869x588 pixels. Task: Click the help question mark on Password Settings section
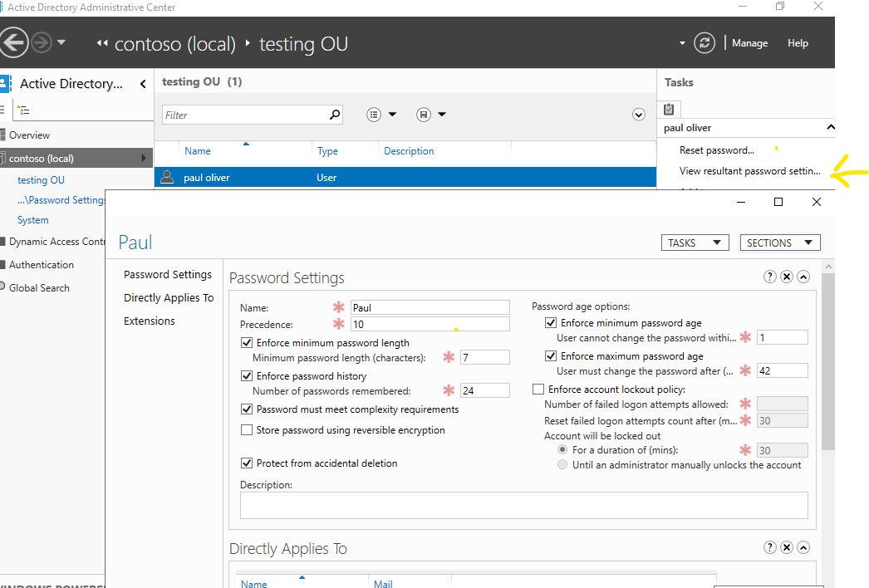(769, 277)
